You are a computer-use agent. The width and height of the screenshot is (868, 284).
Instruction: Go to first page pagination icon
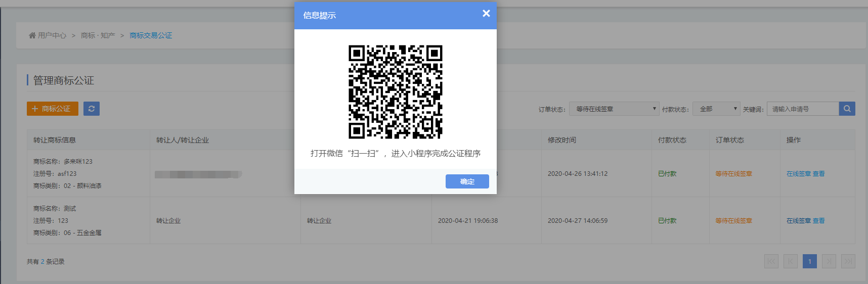[x=771, y=261]
